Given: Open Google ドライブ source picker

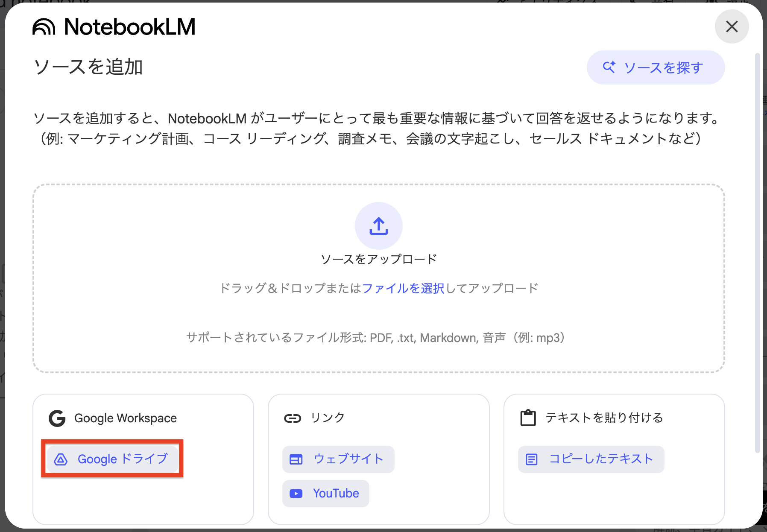Looking at the screenshot, I should click(x=112, y=459).
